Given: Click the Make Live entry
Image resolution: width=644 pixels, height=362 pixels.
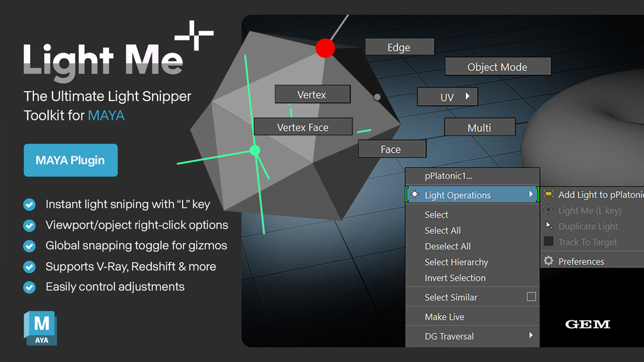Looking at the screenshot, I should click(445, 317).
